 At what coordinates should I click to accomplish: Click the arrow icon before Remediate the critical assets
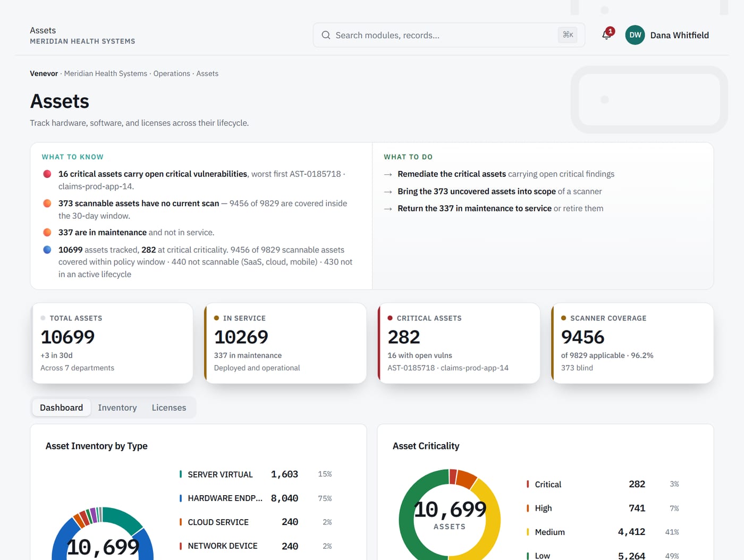(388, 174)
